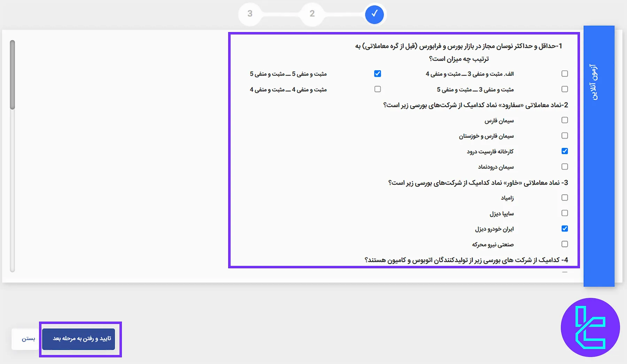Select the مثبت و منفی 4 ـ مثبت و منفی 4 option
The height and width of the screenshot is (364, 627).
click(378, 89)
